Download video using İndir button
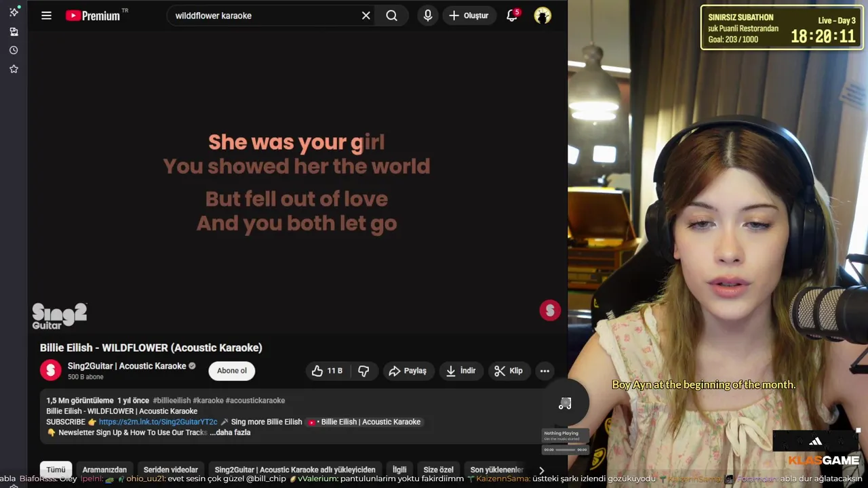Screen dimensions: 868x488 [x=460, y=371]
